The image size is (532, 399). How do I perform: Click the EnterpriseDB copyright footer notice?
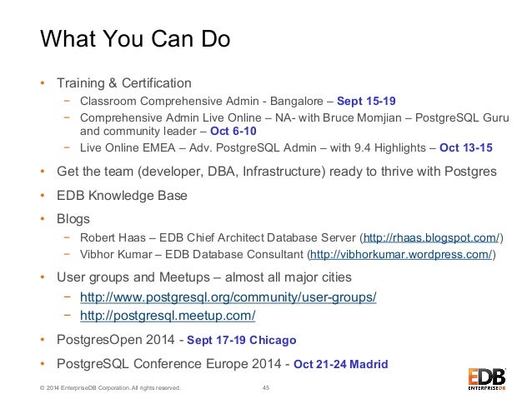110,388
